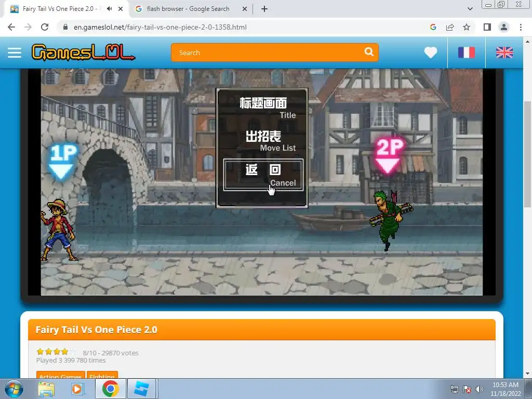Open the tray speaker volume icon
This screenshot has height=399, width=532.
(x=480, y=389)
